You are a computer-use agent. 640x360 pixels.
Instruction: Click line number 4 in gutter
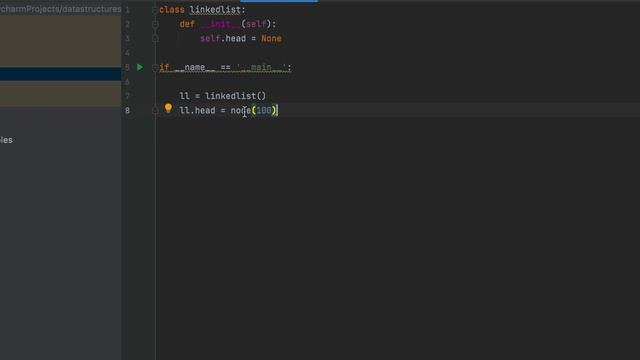pos(127,53)
